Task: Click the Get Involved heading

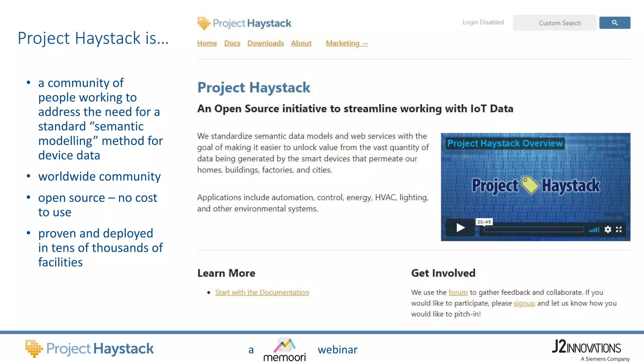Action: coord(443,273)
